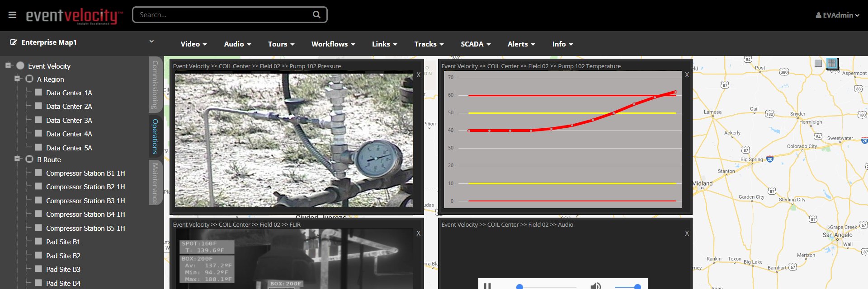868x289 pixels.
Task: Toggle the Compressor Station B1 1H checkbox
Action: point(38,172)
